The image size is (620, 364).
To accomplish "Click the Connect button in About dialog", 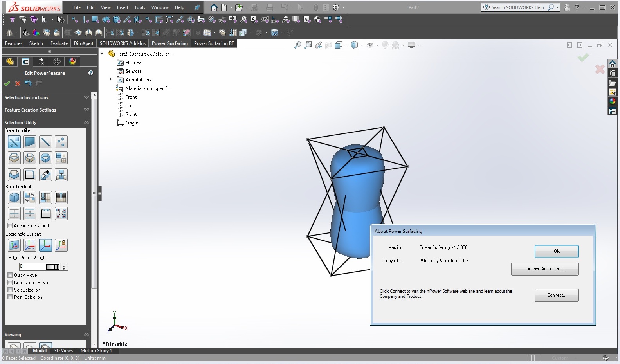I will pos(556,295).
